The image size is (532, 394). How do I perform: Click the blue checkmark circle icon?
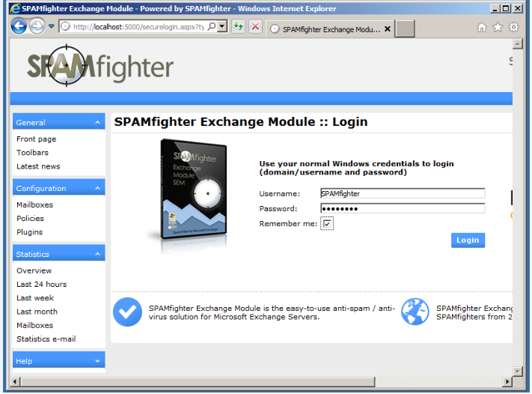click(127, 312)
